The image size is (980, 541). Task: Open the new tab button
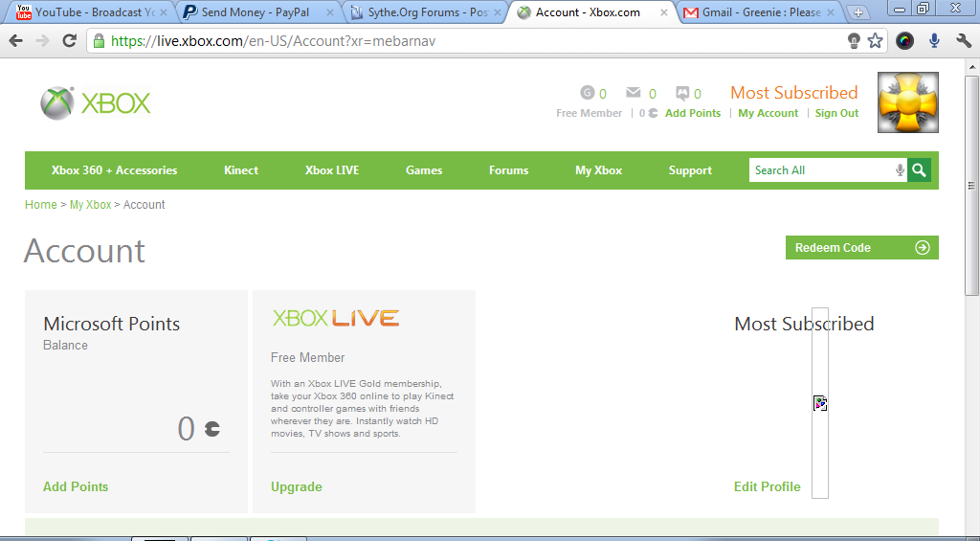858,12
